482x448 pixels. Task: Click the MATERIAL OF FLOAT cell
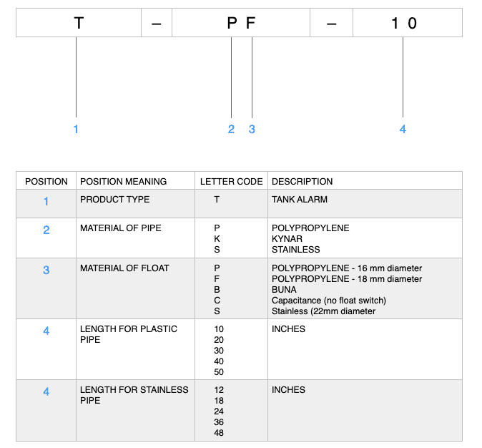click(x=136, y=288)
